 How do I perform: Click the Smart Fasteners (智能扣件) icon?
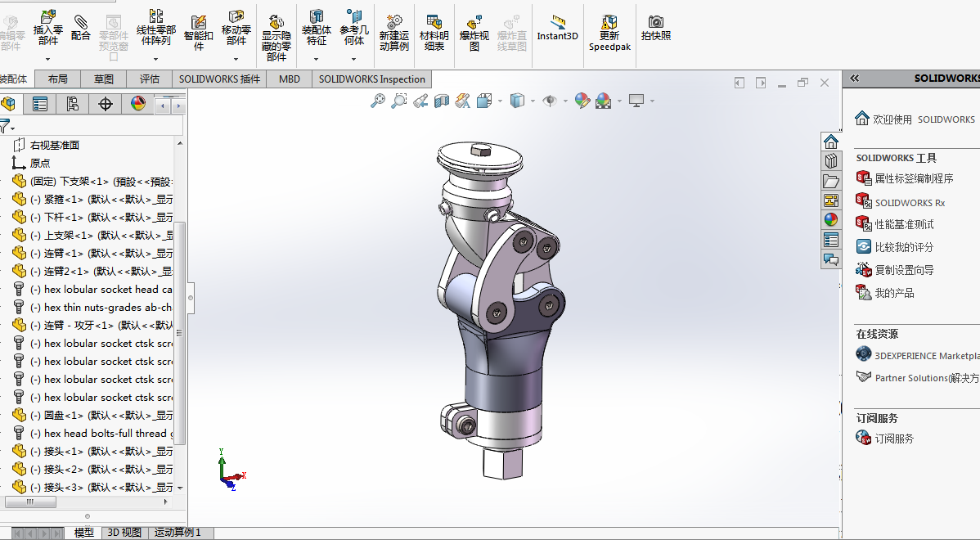point(198,33)
